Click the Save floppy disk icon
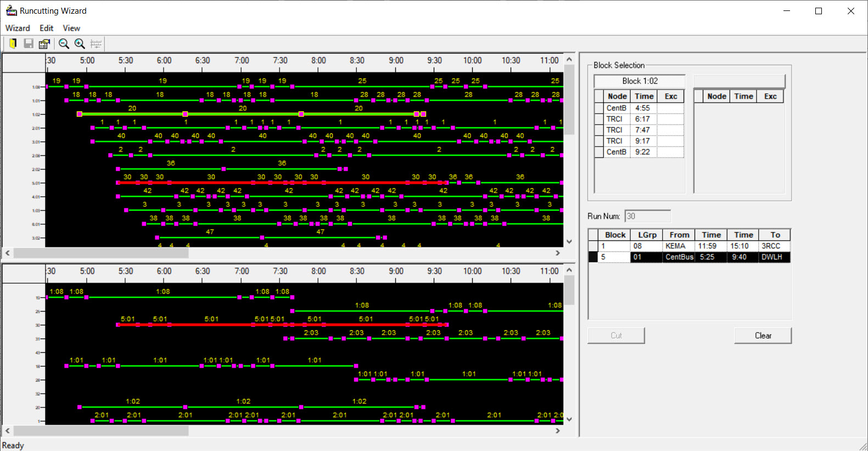This screenshot has height=451, width=868. click(x=29, y=44)
